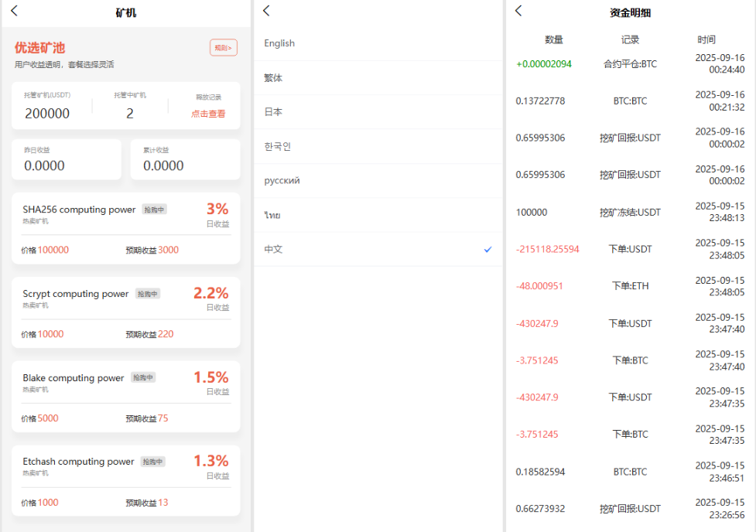Tap the 托管矿机 200000 balance value
Viewport: 756px width, 532px height.
47,114
